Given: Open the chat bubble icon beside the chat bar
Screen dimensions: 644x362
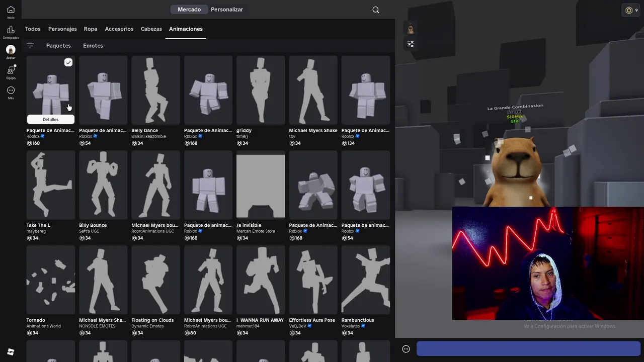Looking at the screenshot, I should click(406, 349).
